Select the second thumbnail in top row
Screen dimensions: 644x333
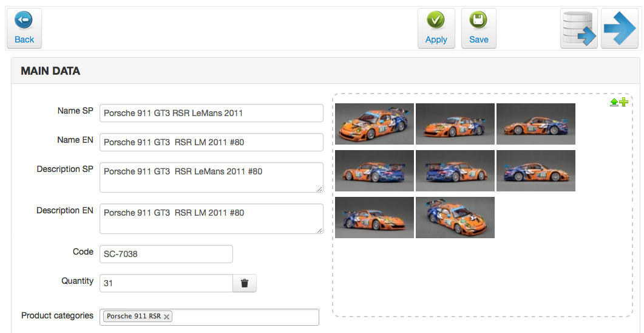click(455, 124)
